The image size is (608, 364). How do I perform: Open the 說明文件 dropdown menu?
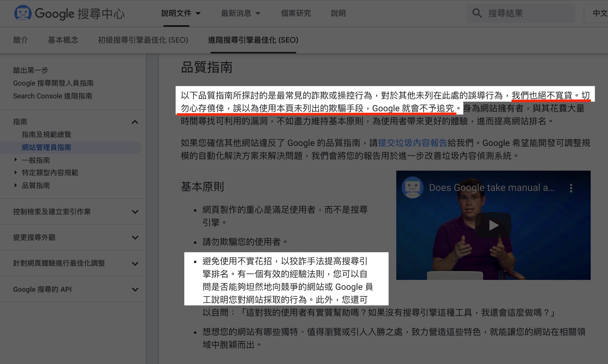(x=181, y=13)
